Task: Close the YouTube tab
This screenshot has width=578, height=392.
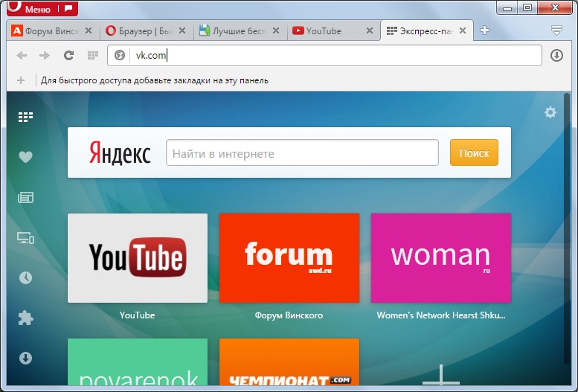Action: pos(370,31)
